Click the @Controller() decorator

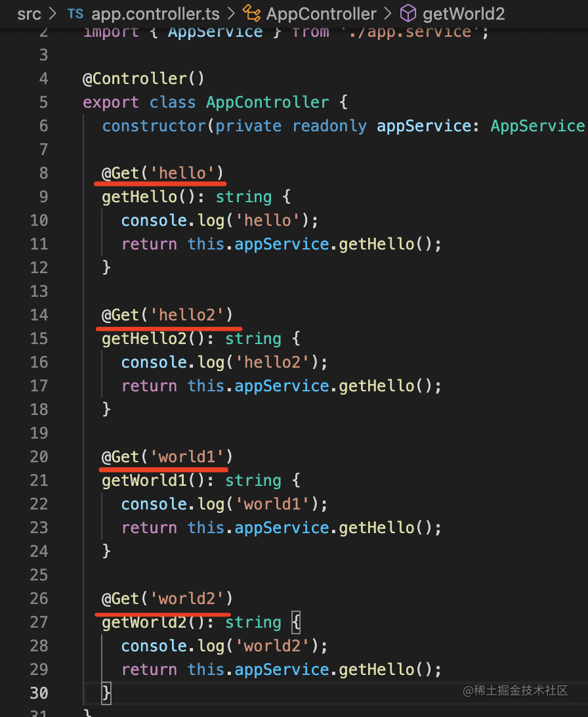pos(144,79)
